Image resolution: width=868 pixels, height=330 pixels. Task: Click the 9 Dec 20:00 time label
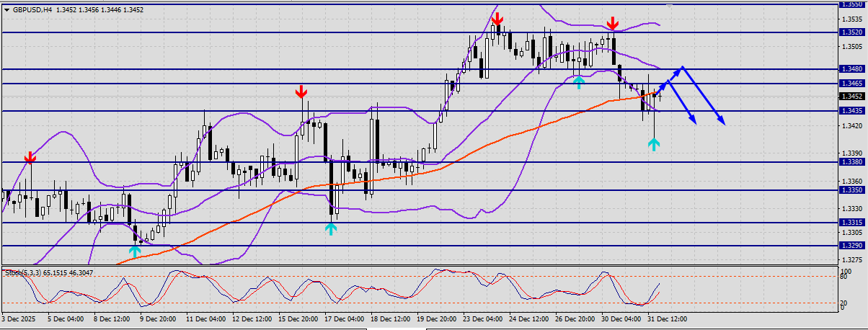coord(158,318)
